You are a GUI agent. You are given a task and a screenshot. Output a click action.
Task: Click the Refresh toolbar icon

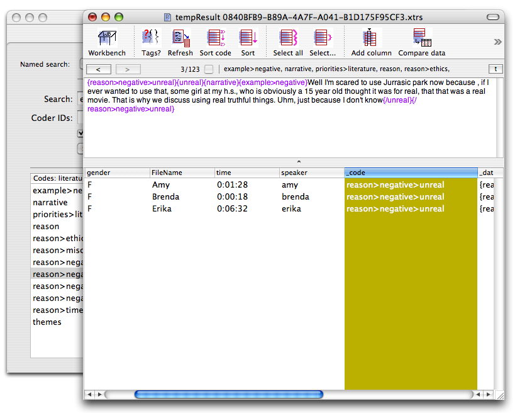(180, 42)
